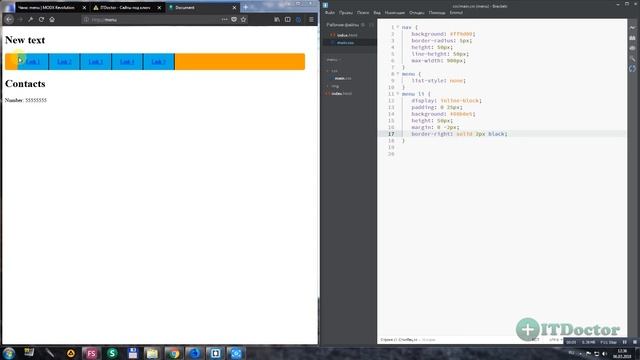This screenshot has height=360, width=640.
Task: Click the fourth menu link
Action: [127, 62]
